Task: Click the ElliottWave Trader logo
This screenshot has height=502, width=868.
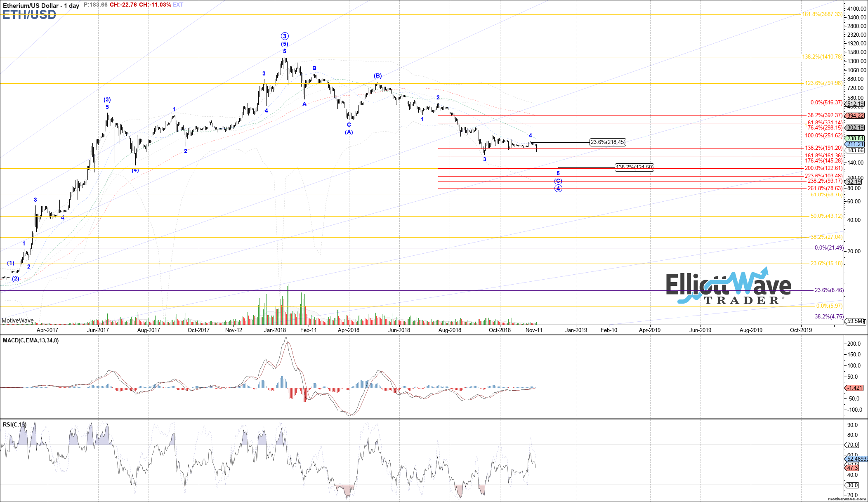Action: (x=728, y=288)
